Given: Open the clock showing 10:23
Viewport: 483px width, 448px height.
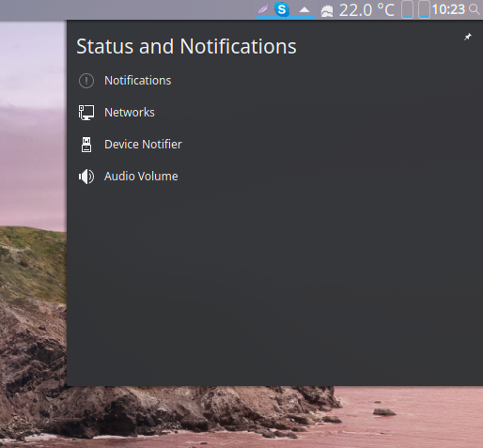Looking at the screenshot, I should pyautogui.click(x=448, y=9).
